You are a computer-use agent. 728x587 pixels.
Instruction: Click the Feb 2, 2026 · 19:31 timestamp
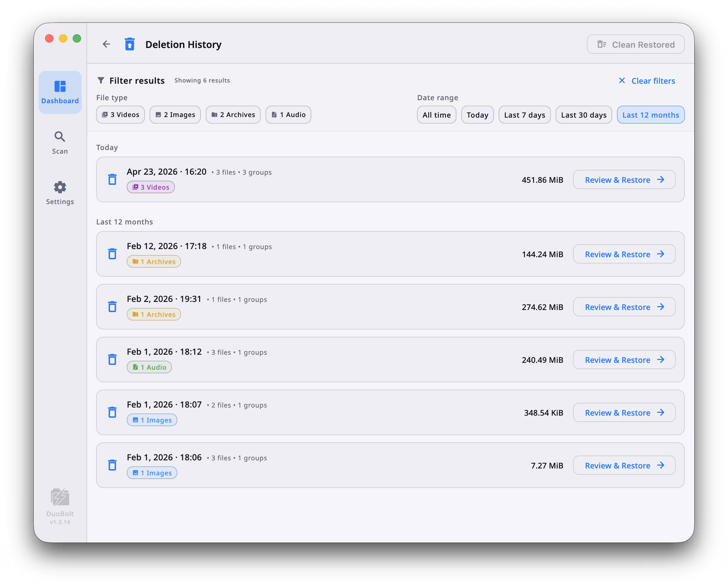click(164, 299)
